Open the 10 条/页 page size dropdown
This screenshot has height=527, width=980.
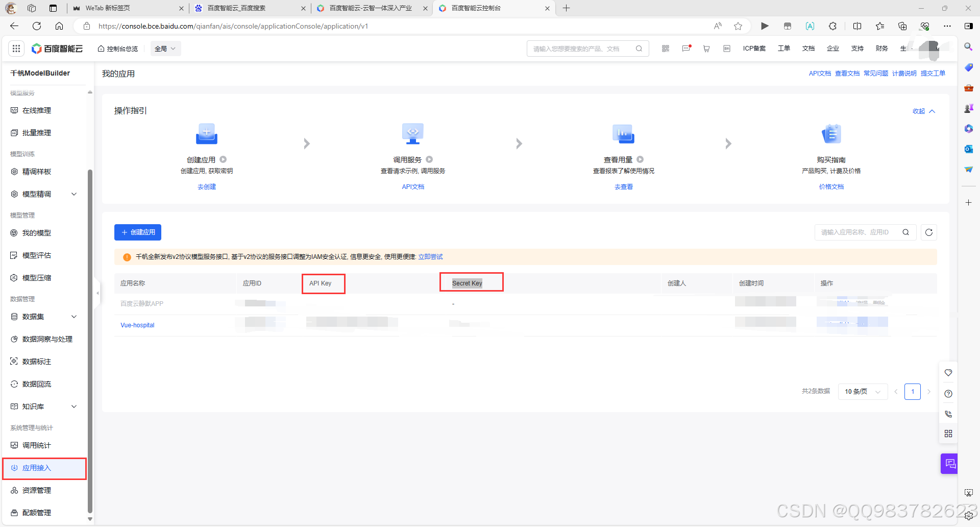863,392
